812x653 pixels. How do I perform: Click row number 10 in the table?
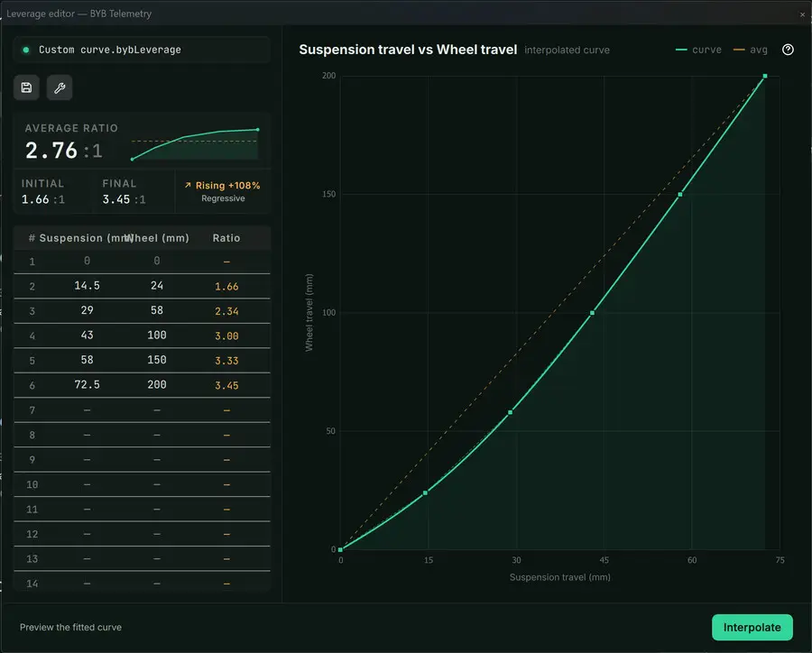click(32, 484)
